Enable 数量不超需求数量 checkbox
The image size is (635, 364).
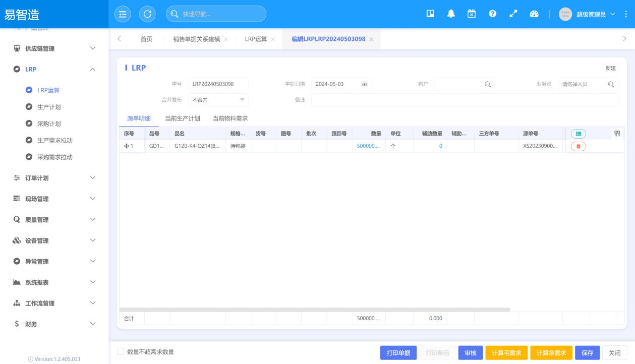pyautogui.click(x=121, y=352)
